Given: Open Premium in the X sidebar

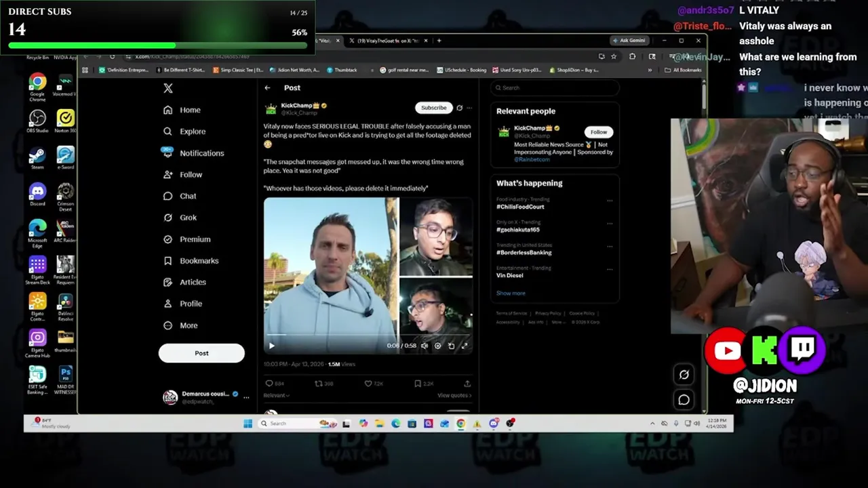Looking at the screenshot, I should (x=186, y=239).
